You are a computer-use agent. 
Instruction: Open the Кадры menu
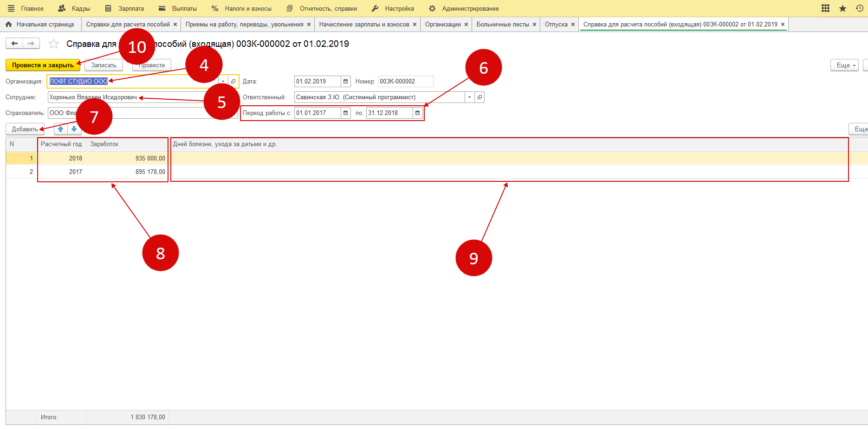coord(81,9)
